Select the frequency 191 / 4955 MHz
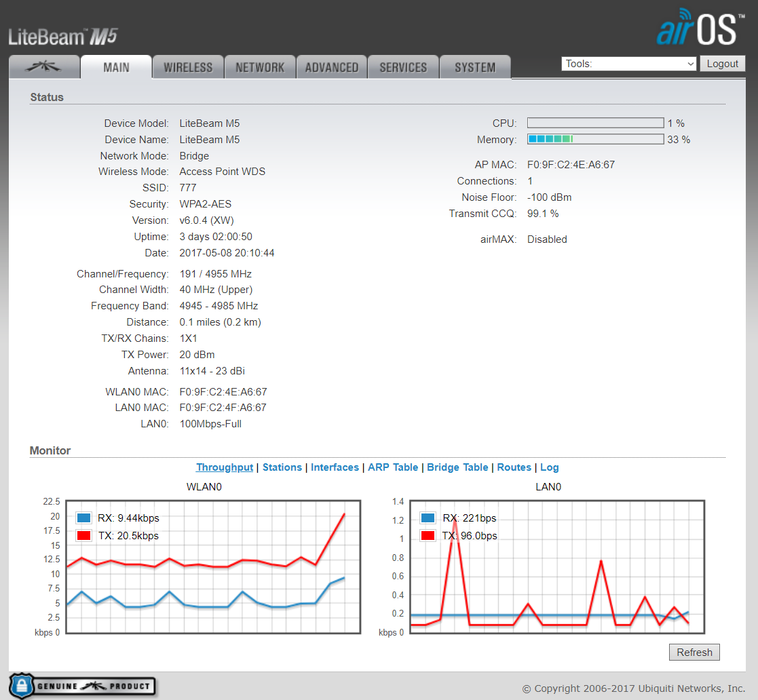This screenshot has width=758, height=700. (216, 274)
